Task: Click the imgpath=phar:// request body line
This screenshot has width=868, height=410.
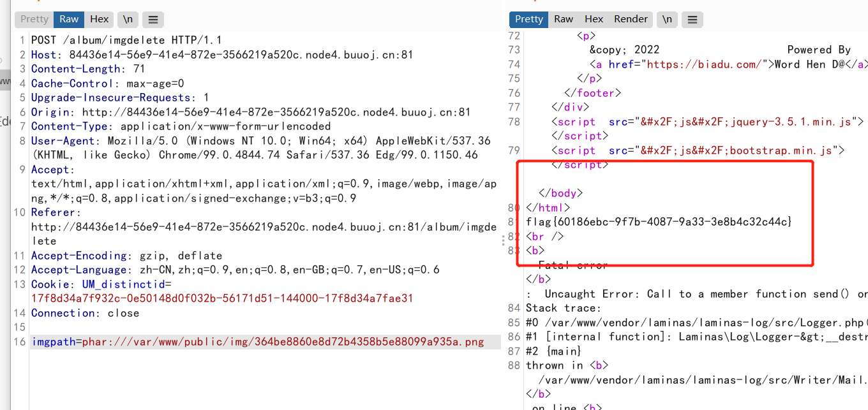Action: point(258,342)
